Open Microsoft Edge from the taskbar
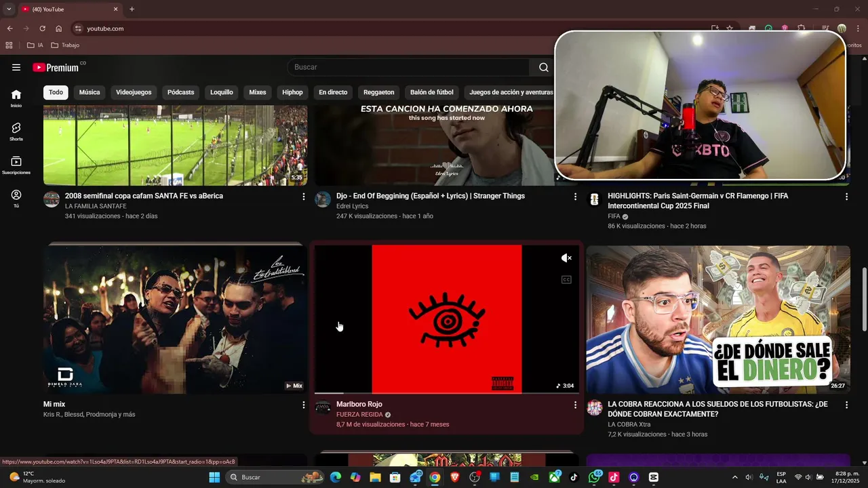Image resolution: width=868 pixels, height=488 pixels. coord(336,477)
